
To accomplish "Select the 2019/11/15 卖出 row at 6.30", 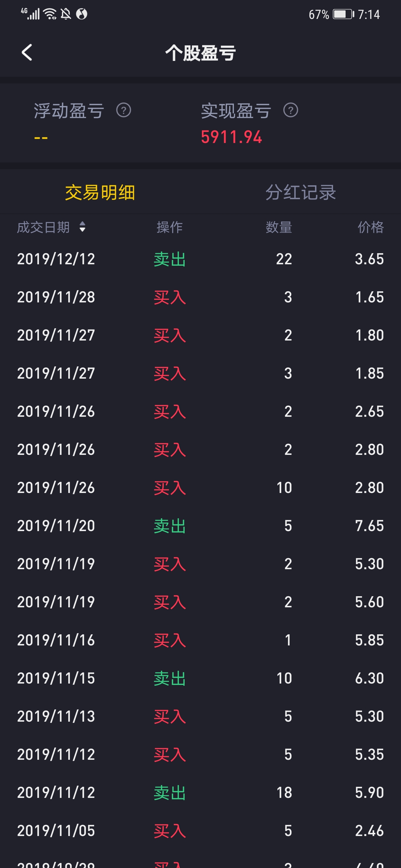I will pyautogui.click(x=200, y=678).
